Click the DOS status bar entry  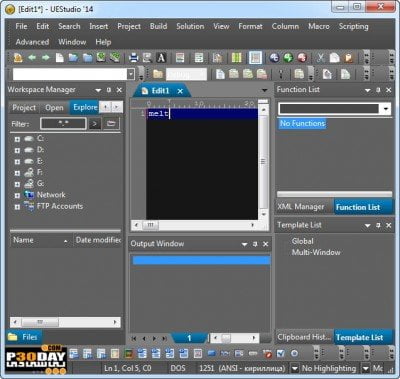coord(178,368)
